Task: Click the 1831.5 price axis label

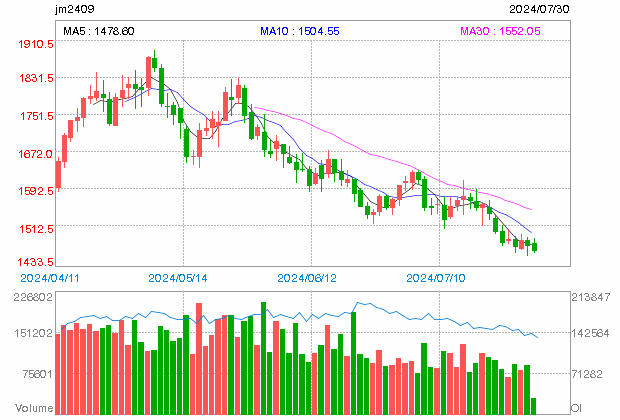Action: point(36,78)
